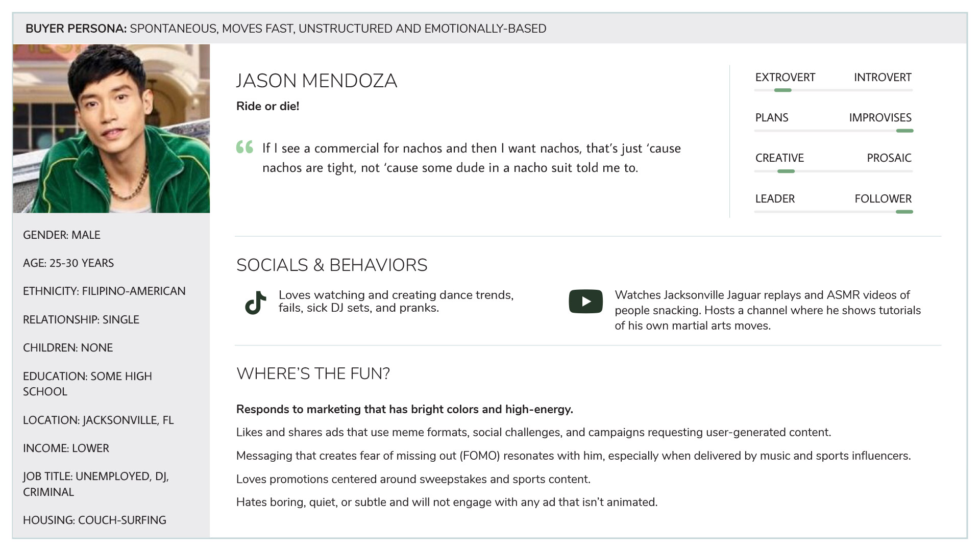This screenshot has height=551, width=980.
Task: Click the Creative–Prosaic slider indicator
Action: click(786, 171)
